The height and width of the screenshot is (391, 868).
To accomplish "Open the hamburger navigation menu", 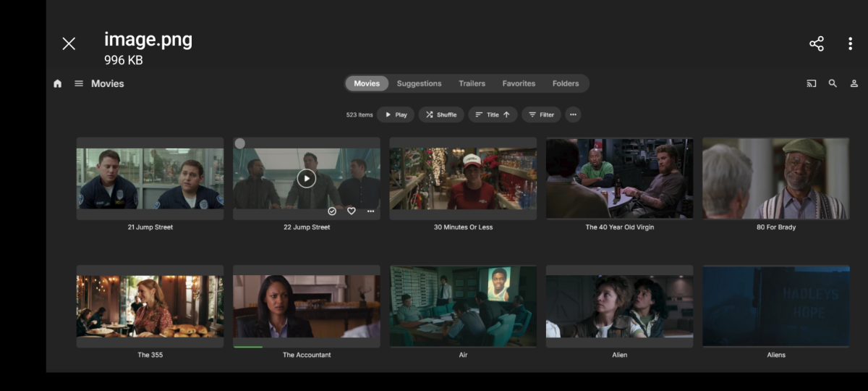I will [x=79, y=83].
